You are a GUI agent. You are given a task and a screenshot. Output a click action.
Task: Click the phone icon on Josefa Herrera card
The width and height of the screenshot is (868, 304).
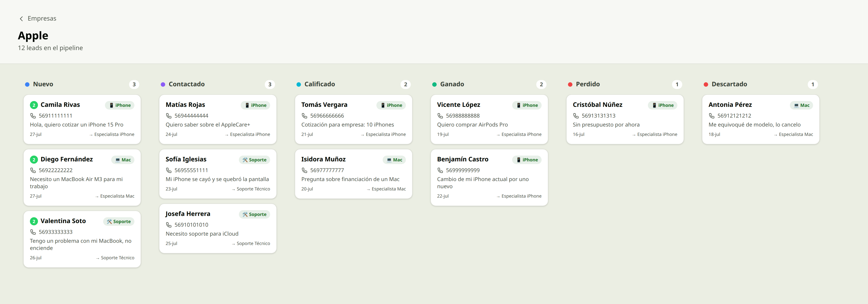point(169,225)
